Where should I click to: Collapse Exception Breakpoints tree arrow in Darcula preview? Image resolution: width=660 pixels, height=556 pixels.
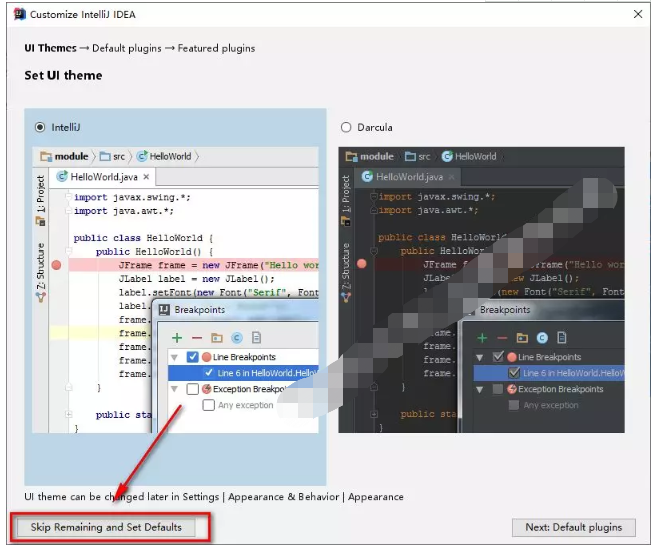pos(479,389)
